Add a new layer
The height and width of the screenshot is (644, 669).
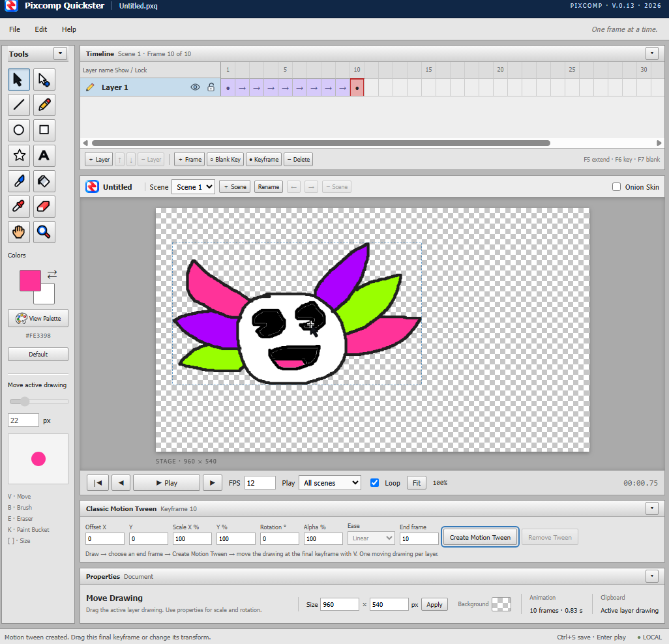(x=99, y=160)
